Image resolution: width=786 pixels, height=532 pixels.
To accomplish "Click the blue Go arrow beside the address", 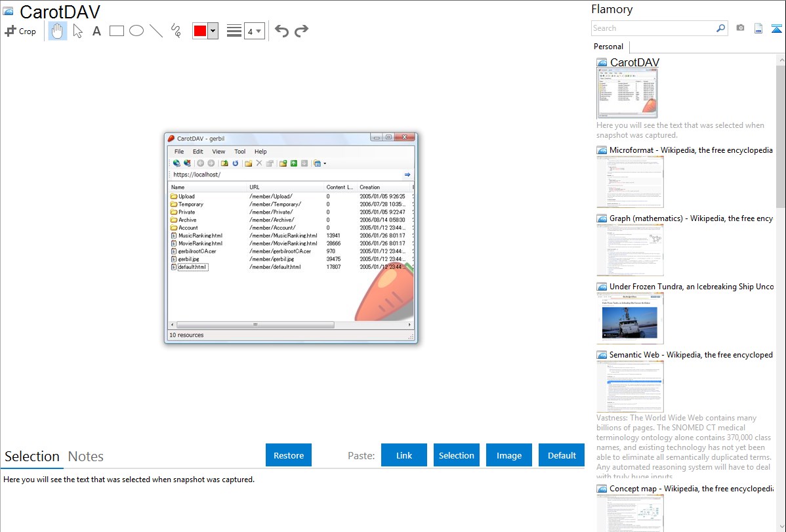I will 407,174.
